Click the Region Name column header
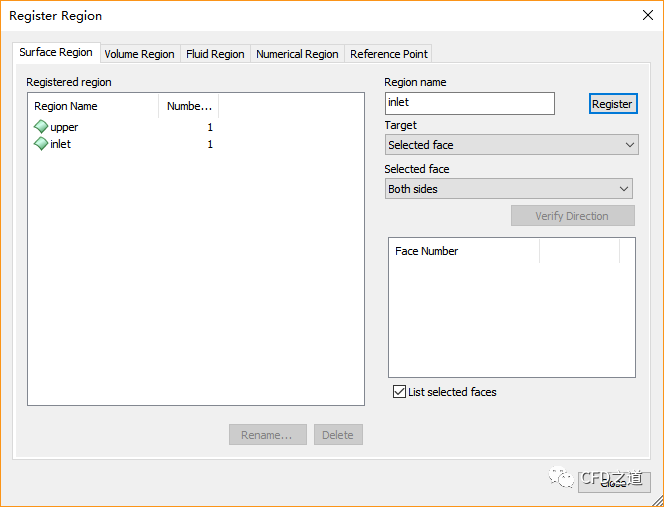Viewport: 664px width, 507px height. click(93, 106)
